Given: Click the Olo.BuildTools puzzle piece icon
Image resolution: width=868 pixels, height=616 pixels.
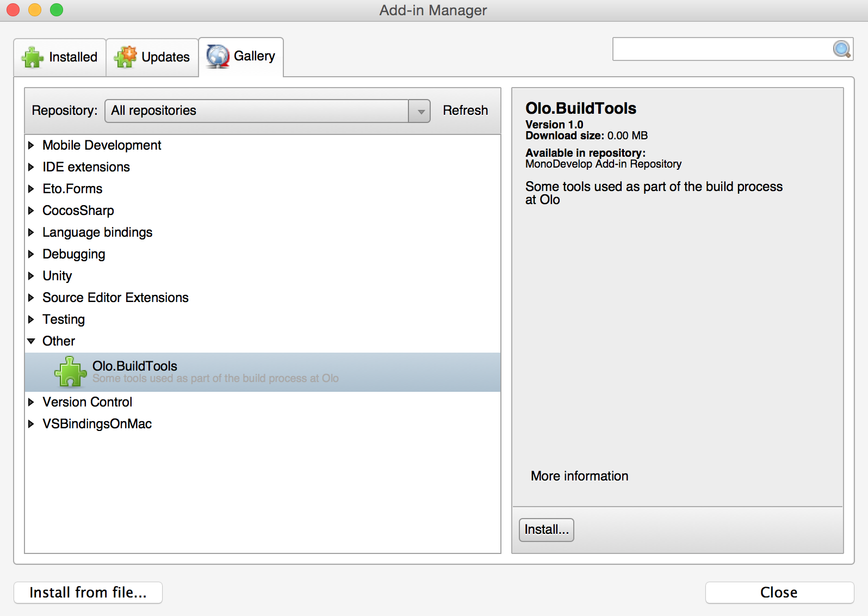Looking at the screenshot, I should 71,372.
